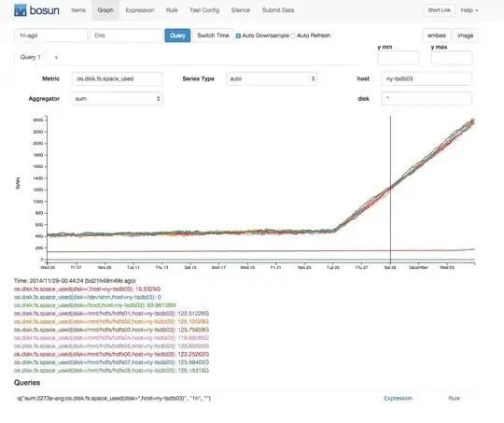Screen dimensions: 504x423
Task: Go to the Items nav tab
Action: click(78, 10)
